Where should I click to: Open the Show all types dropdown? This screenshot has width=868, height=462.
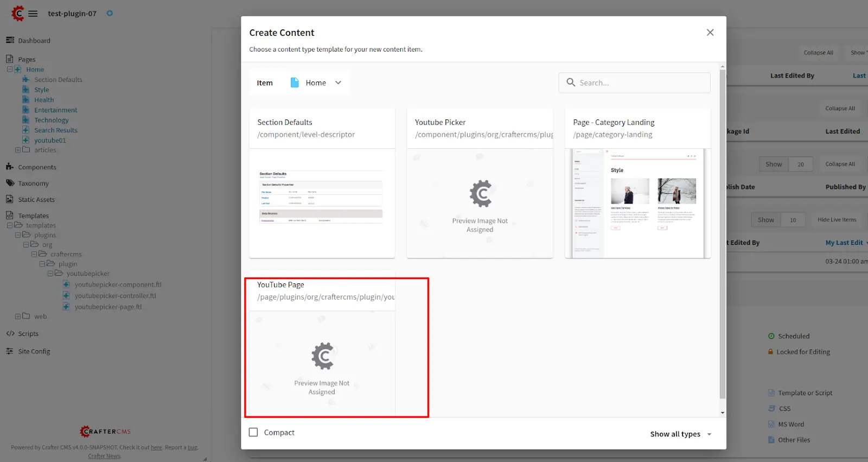coord(680,434)
